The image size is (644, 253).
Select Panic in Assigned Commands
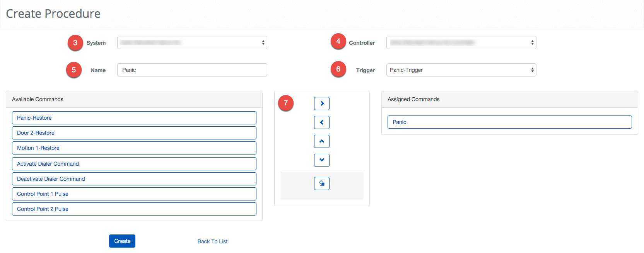pos(509,122)
